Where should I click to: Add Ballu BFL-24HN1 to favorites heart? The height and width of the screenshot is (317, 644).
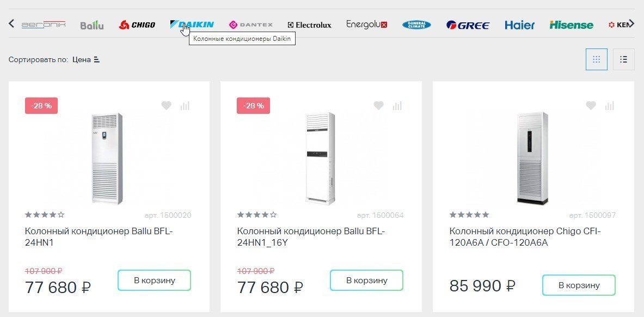click(x=166, y=106)
